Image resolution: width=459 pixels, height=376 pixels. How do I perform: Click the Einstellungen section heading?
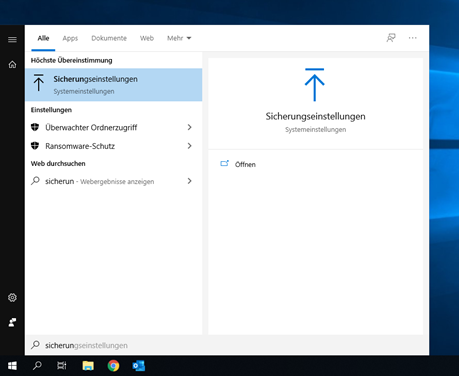tap(51, 110)
